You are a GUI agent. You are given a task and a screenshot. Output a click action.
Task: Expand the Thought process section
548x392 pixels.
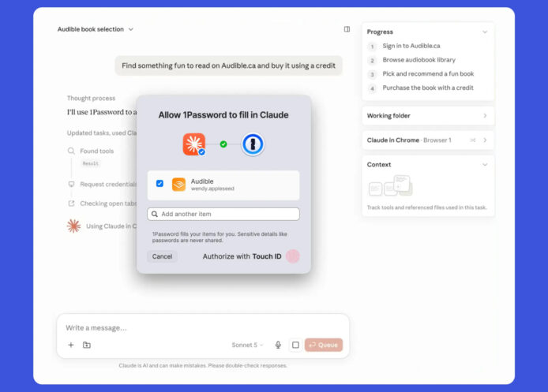[92, 98]
